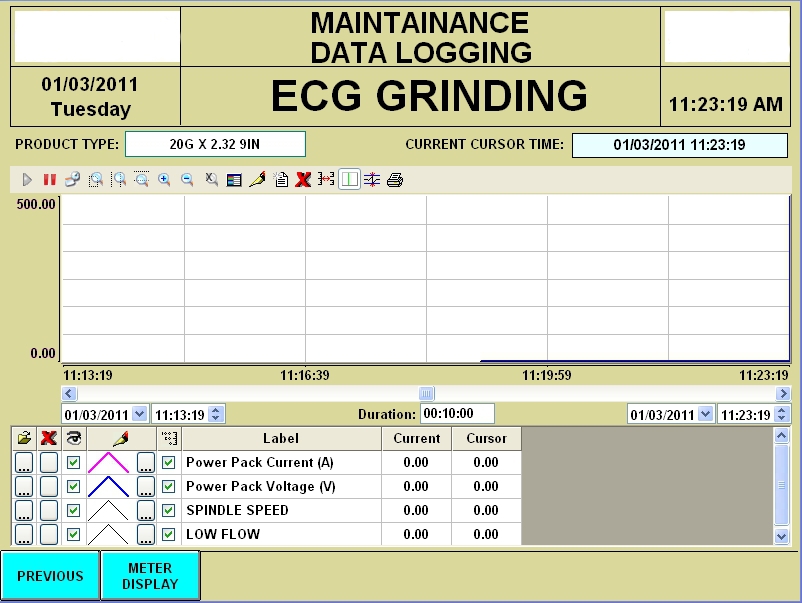Select the zoom out magnifier tool

(x=186, y=180)
